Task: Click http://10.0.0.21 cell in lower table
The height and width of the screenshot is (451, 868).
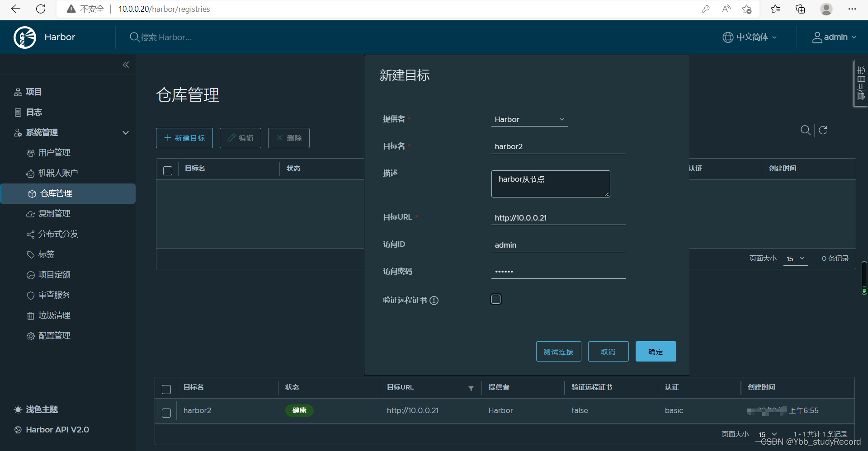Action: [x=413, y=410]
